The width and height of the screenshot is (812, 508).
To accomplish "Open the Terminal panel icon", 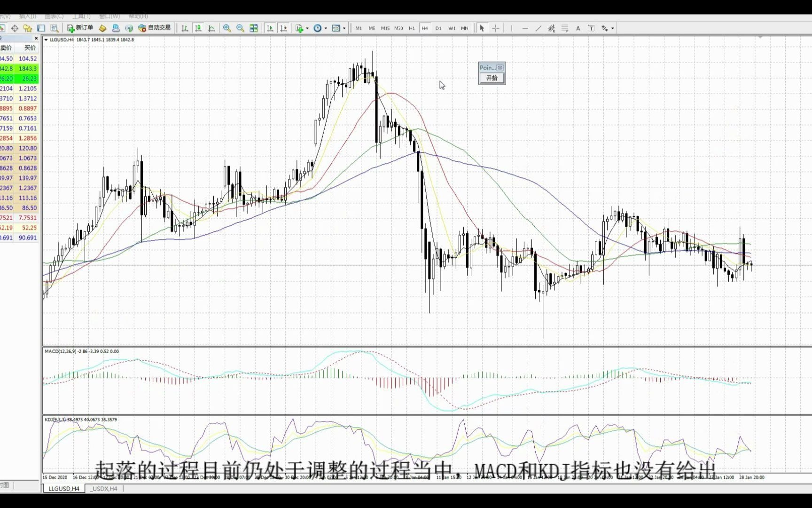I will 41,28.
